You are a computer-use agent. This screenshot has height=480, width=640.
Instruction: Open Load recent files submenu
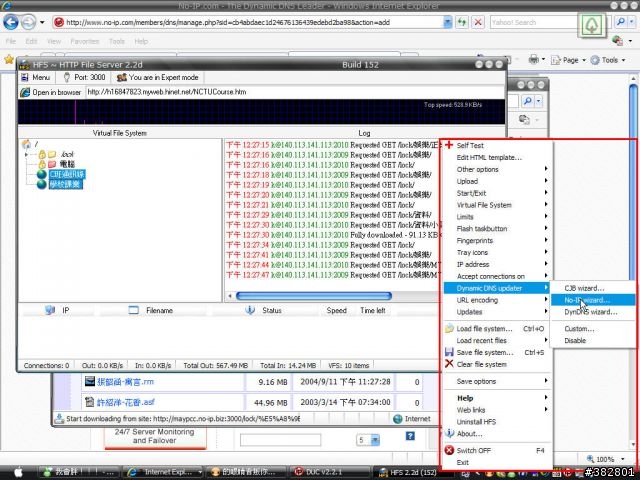pos(497,340)
